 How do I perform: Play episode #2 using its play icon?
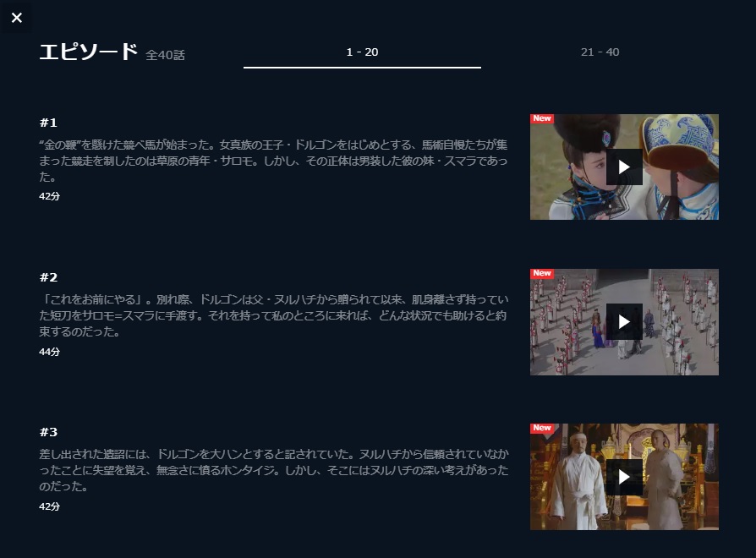coord(624,322)
